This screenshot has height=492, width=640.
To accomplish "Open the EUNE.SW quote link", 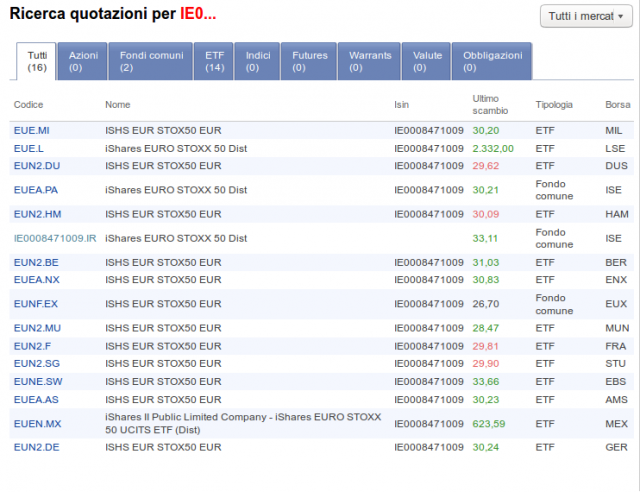I will point(37,381).
